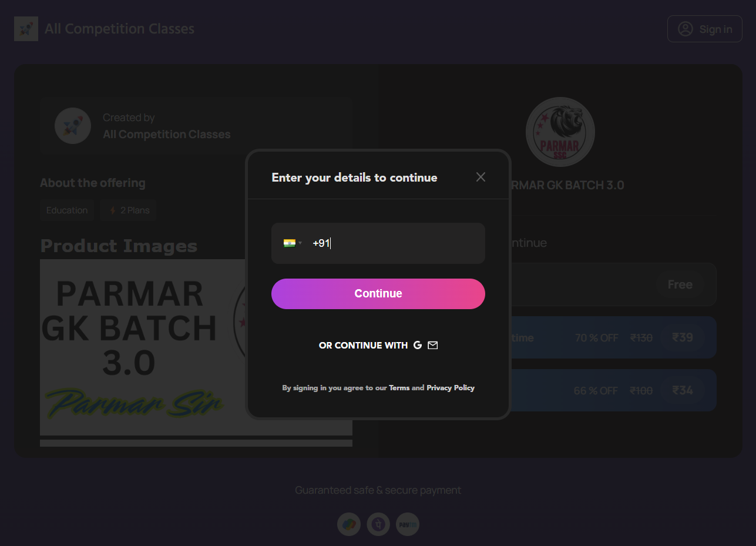The image size is (756, 546).
Task: Select the PhonePe payment icon
Action: (378, 524)
